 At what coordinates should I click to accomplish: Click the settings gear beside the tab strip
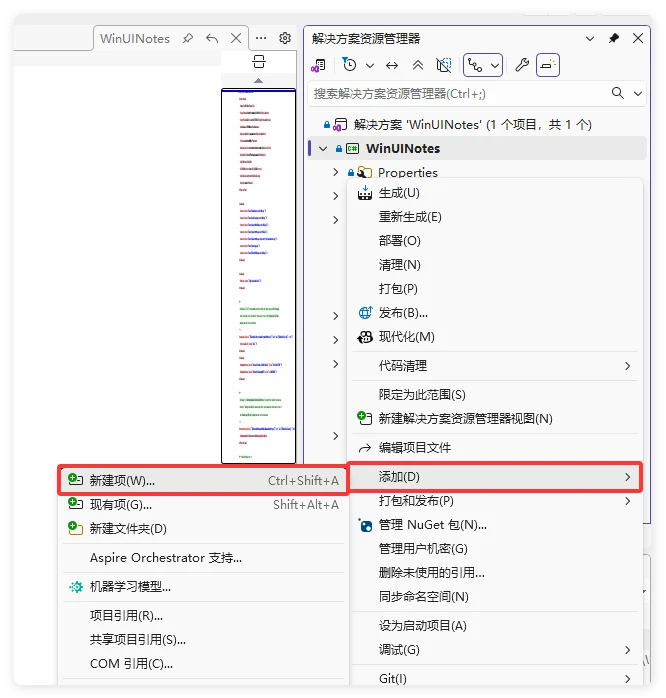pos(285,38)
